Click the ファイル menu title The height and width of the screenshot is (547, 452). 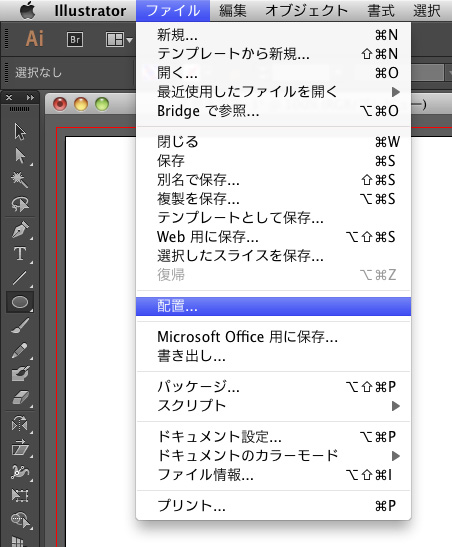(173, 11)
